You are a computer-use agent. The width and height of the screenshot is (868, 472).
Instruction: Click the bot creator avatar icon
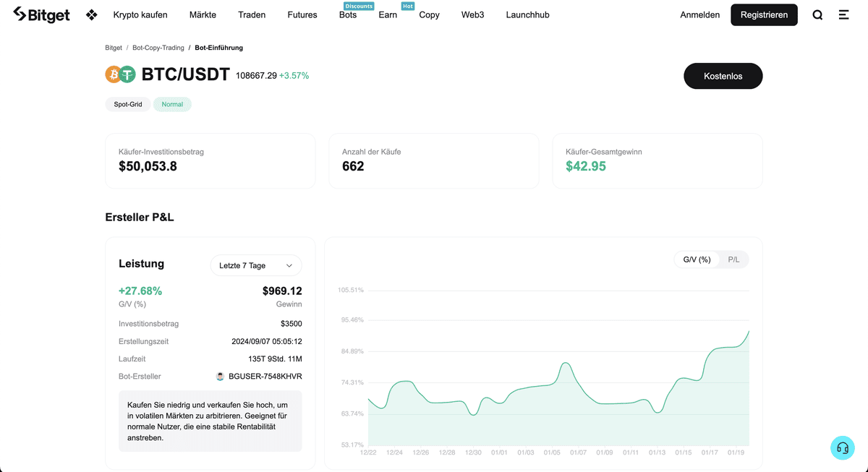pyautogui.click(x=220, y=377)
